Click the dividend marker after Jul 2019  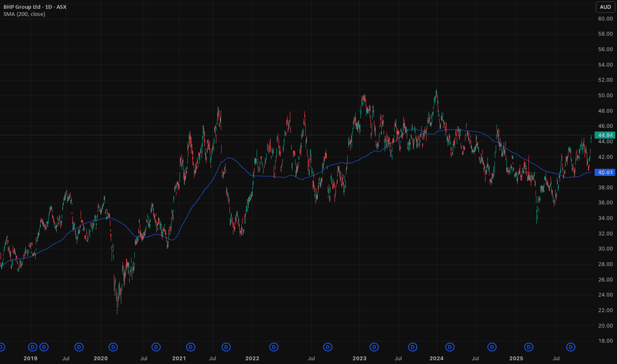click(79, 346)
